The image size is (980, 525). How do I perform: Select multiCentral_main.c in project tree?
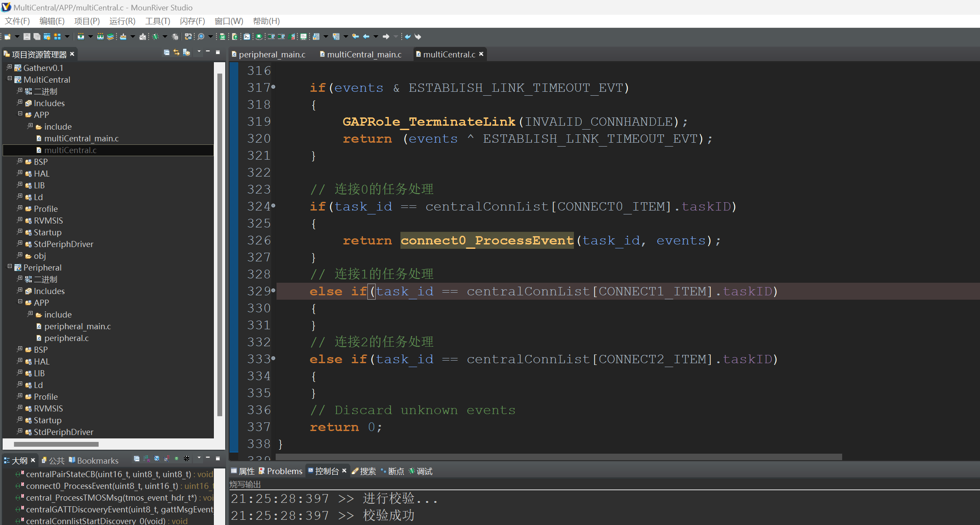81,138
